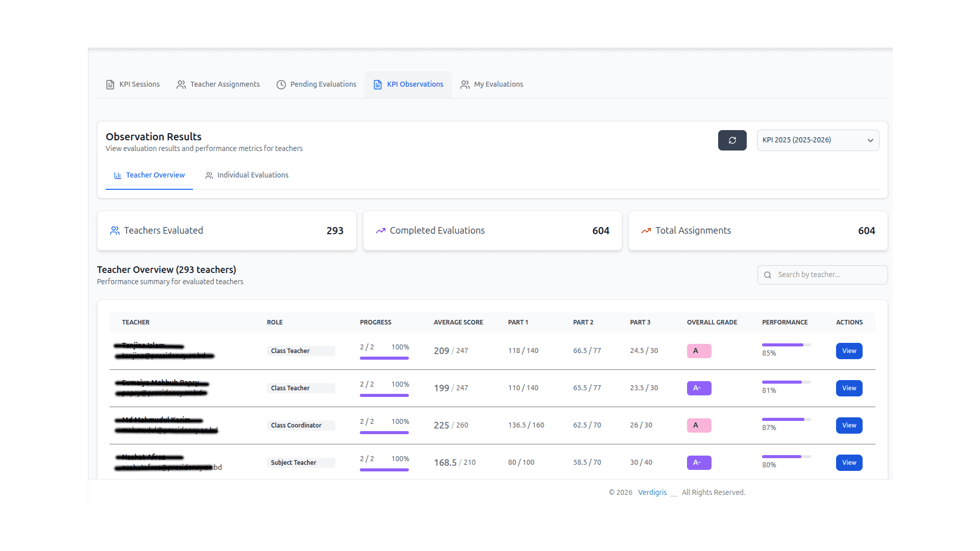Click the Pending Evaluations clock icon
The image size is (980, 551).
pos(281,85)
